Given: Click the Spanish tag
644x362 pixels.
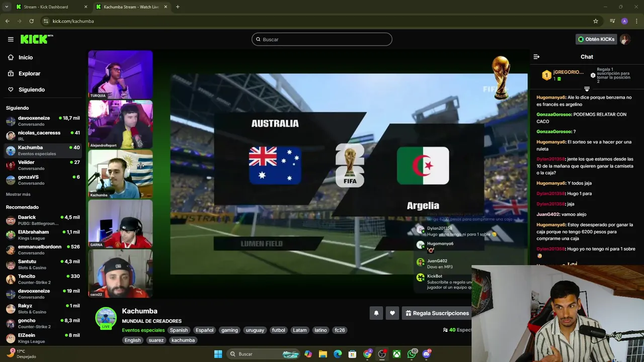Looking at the screenshot, I should tap(179, 330).
